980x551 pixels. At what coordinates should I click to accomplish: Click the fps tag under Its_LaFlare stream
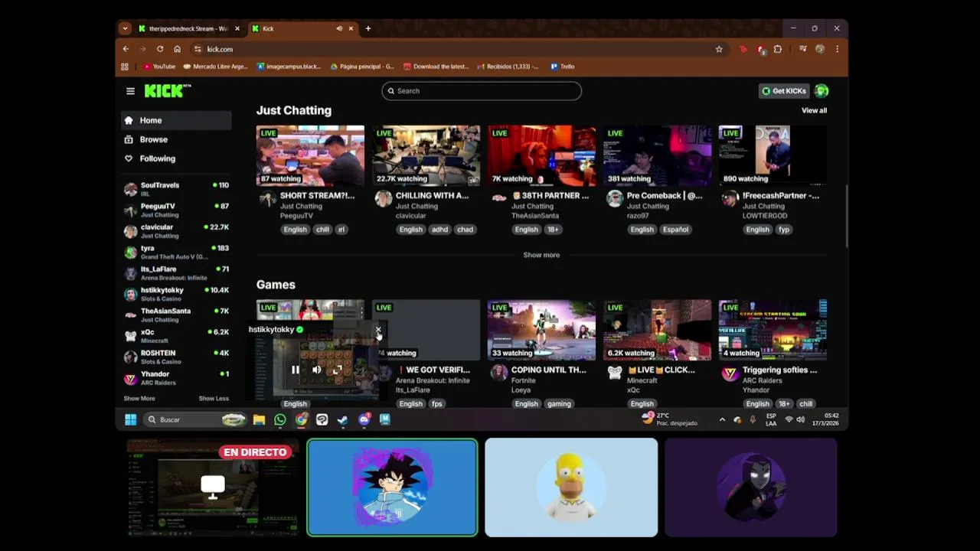(436, 404)
